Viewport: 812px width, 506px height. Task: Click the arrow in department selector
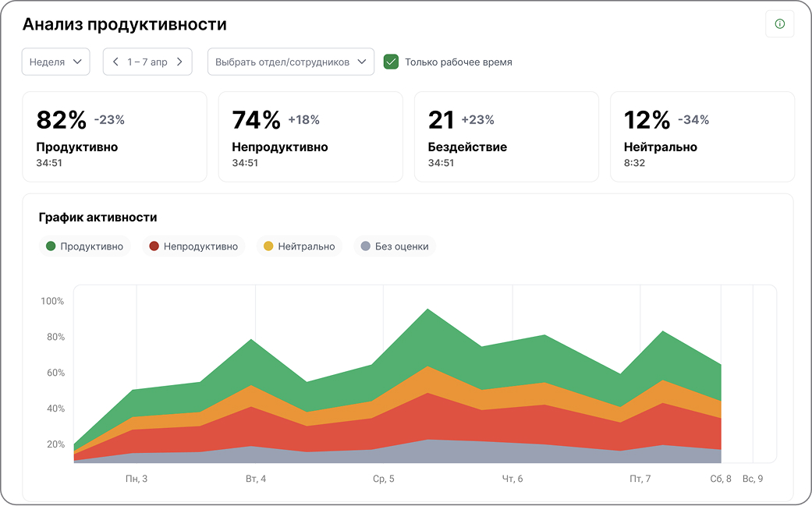[x=361, y=62]
